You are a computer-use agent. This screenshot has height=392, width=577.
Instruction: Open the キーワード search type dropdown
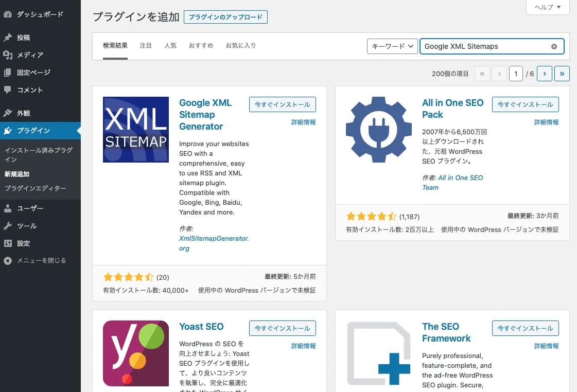click(392, 46)
